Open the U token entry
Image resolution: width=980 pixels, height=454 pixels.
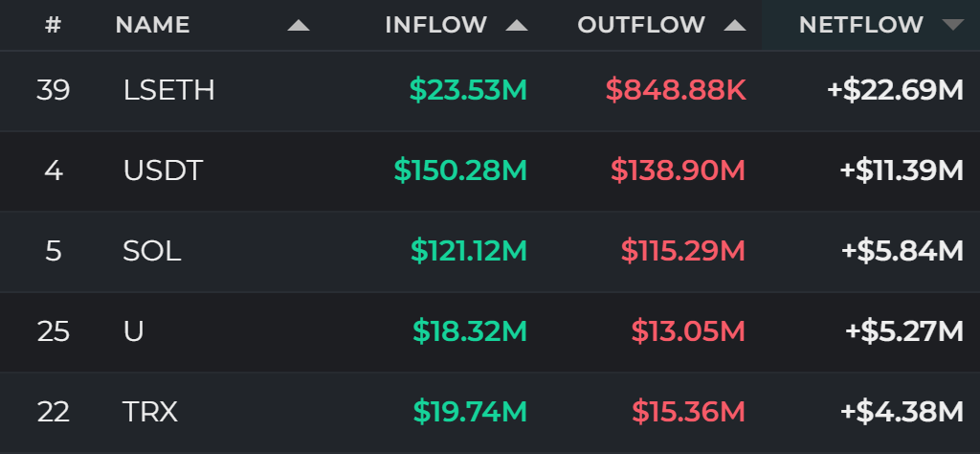pos(134,330)
